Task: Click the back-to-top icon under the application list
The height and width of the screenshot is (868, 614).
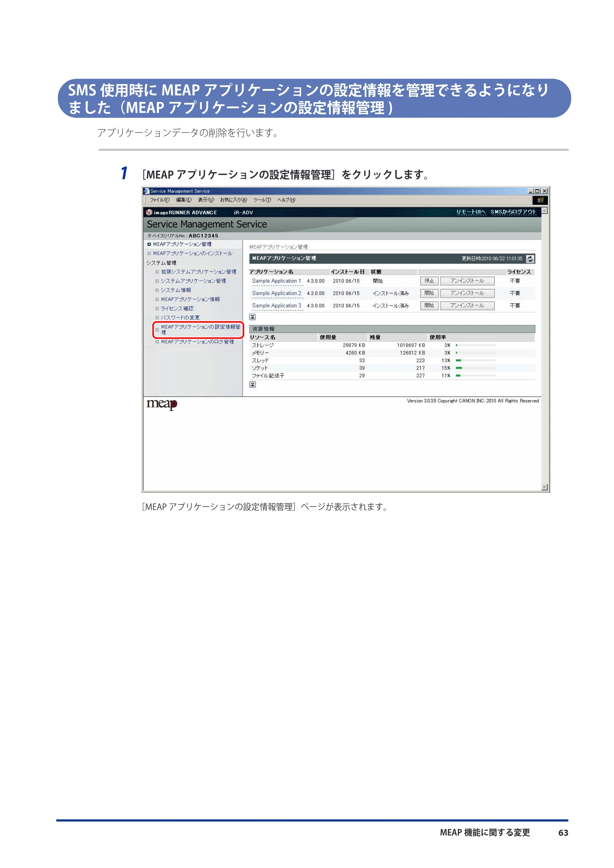Action: (x=253, y=317)
